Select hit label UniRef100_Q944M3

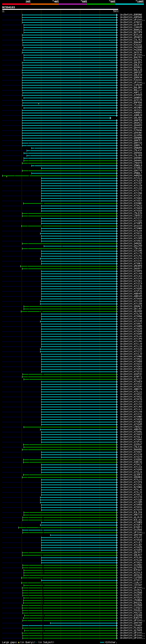coord(131,125)
